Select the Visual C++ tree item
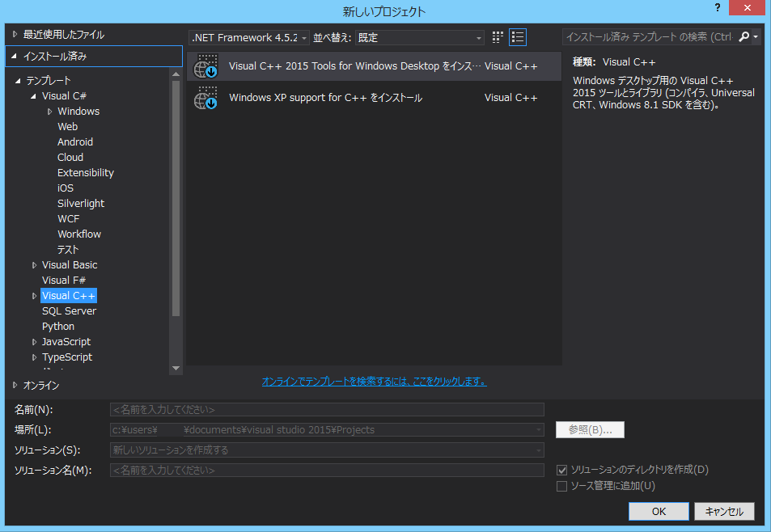The height and width of the screenshot is (532, 771). [x=68, y=296]
